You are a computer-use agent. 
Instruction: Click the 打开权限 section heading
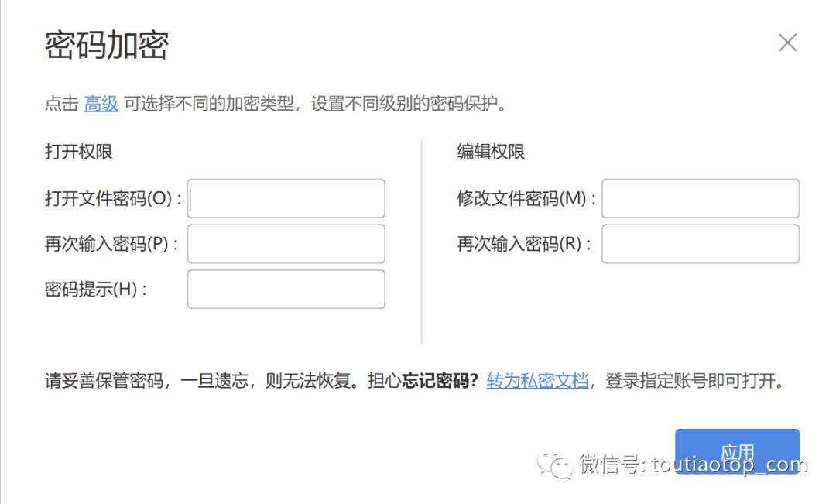pyautogui.click(x=78, y=152)
